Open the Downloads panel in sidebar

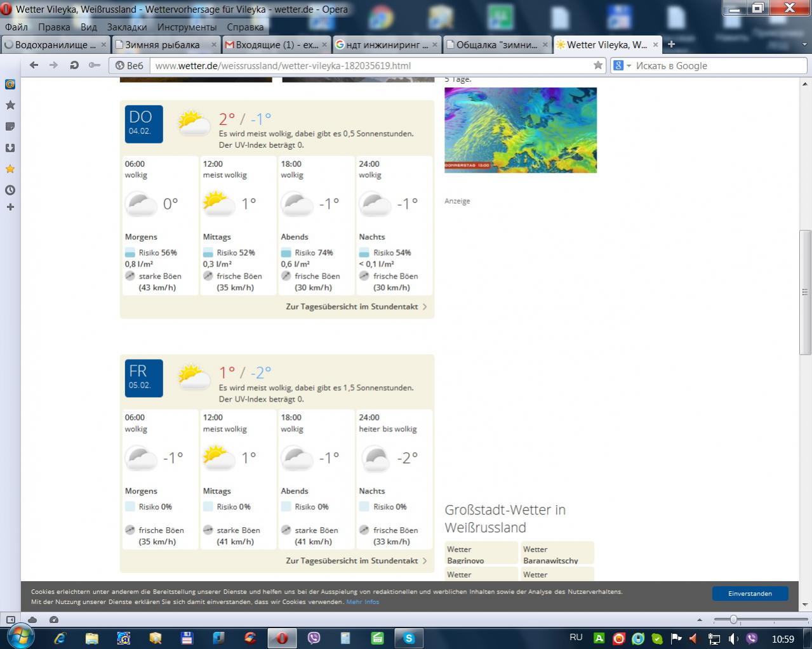10,148
